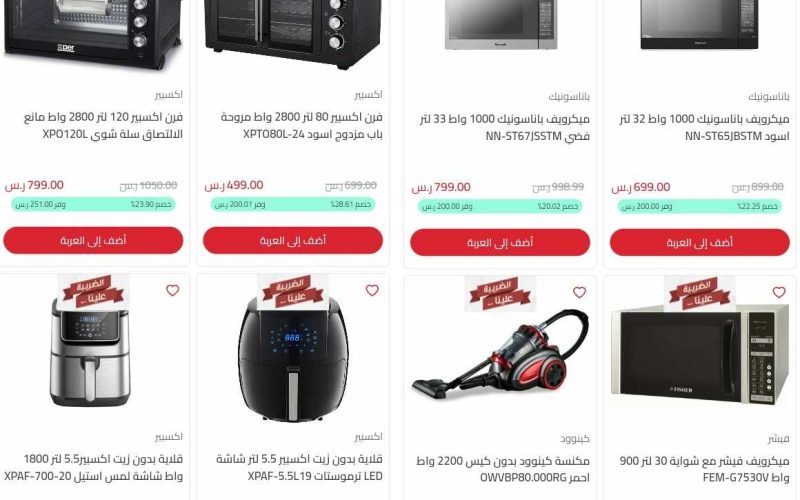The image size is (800, 500).
Task: Favorite the Fisher microwave with heart icon
Action: coord(779,292)
